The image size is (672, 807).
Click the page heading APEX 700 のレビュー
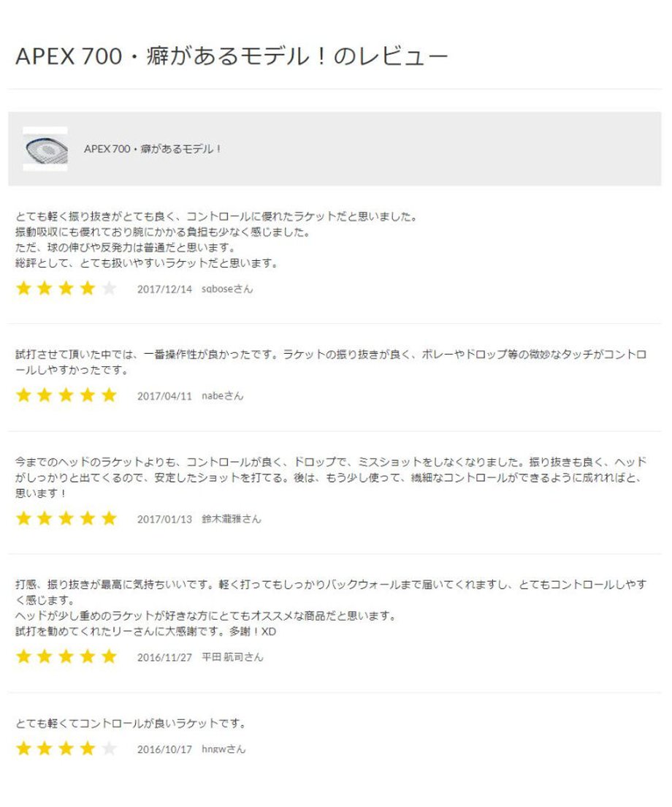pos(232,56)
